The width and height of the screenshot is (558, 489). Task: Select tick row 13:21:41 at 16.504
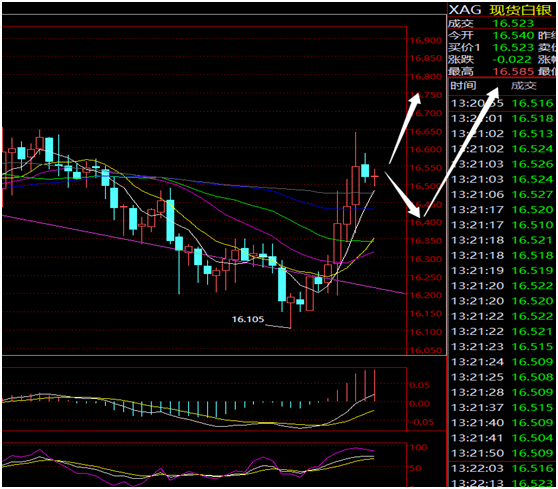[502, 438]
